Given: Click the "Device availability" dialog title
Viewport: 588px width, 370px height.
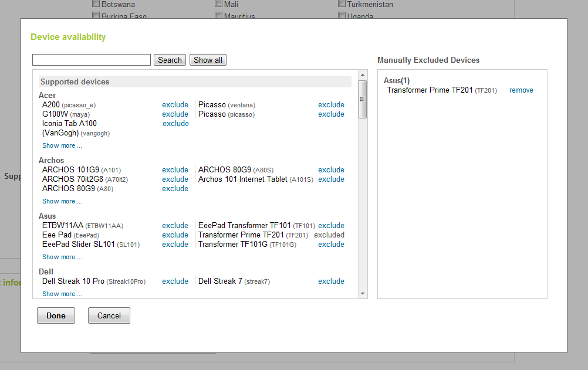Looking at the screenshot, I should [x=68, y=37].
